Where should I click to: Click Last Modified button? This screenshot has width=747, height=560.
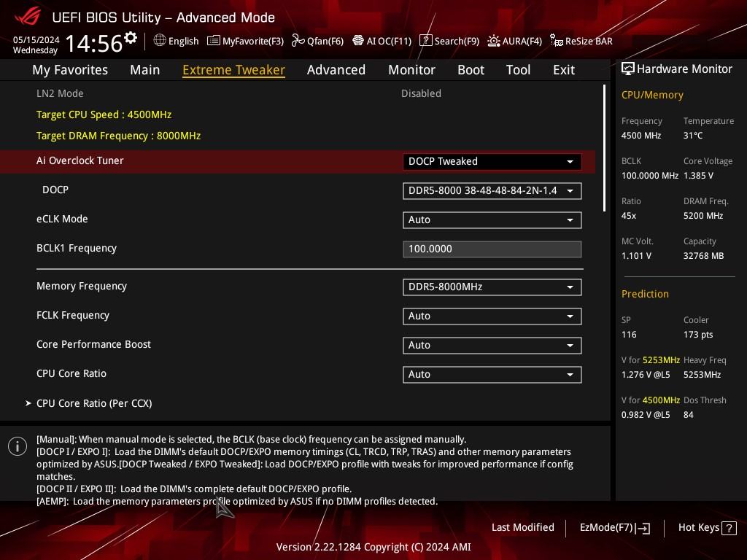coord(522,528)
